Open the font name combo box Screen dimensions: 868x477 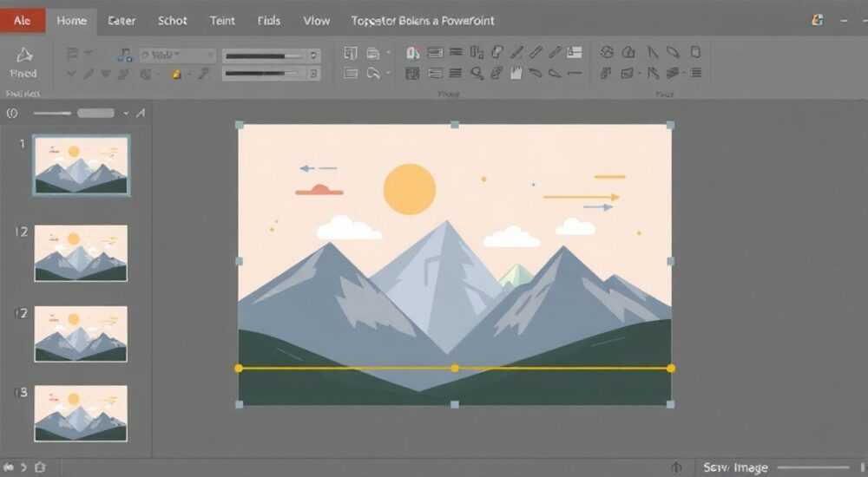coord(177,55)
